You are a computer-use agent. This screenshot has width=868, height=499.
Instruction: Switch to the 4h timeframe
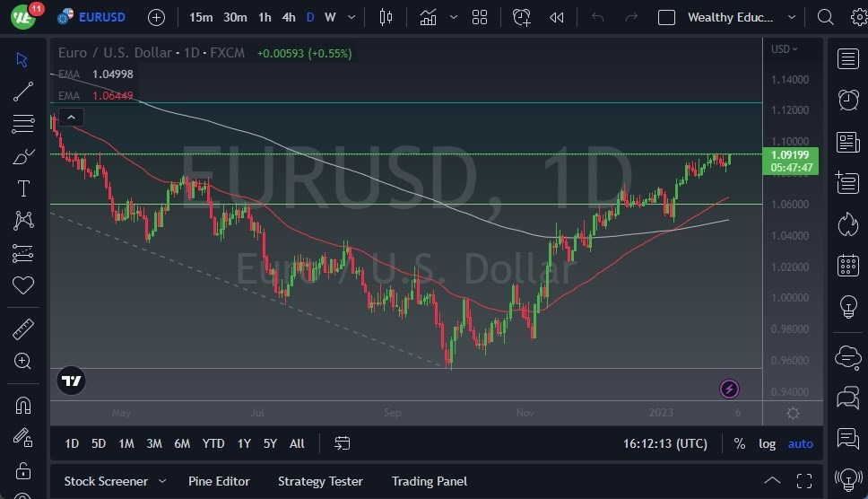(289, 17)
